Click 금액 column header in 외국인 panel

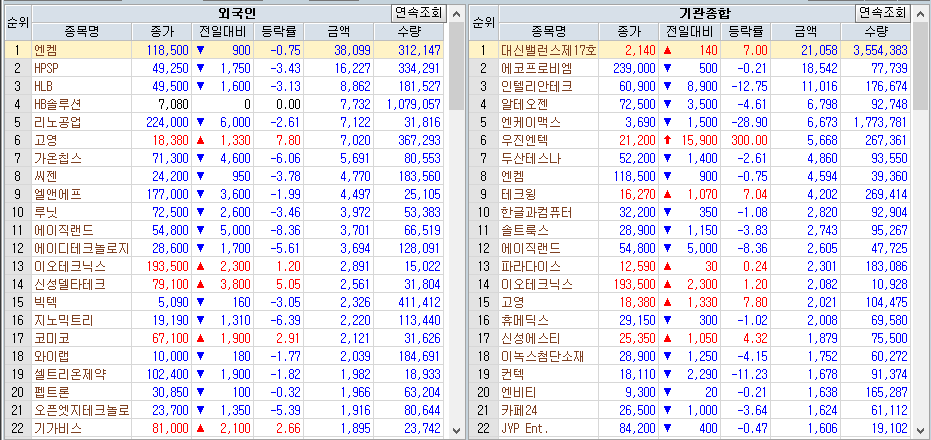coord(338,32)
